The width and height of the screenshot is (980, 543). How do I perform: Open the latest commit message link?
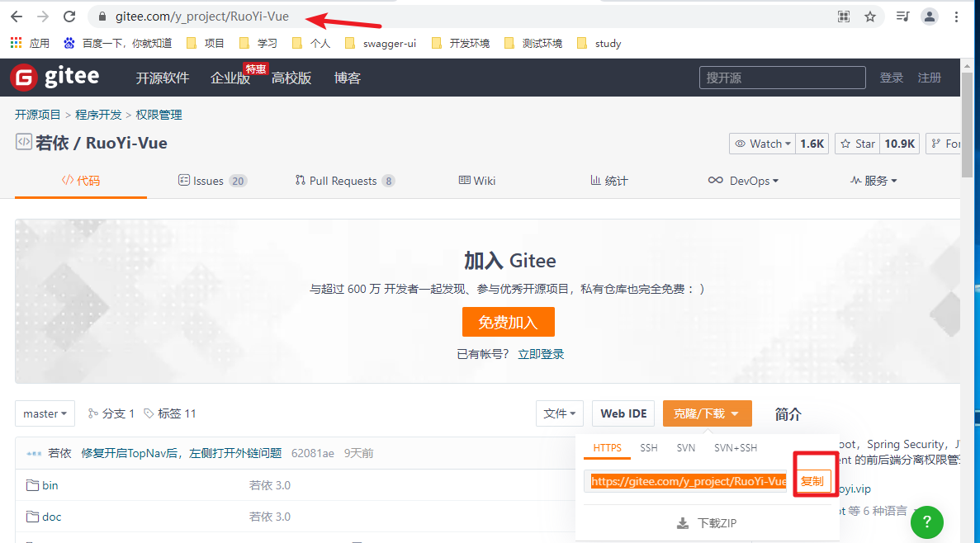pos(182,453)
